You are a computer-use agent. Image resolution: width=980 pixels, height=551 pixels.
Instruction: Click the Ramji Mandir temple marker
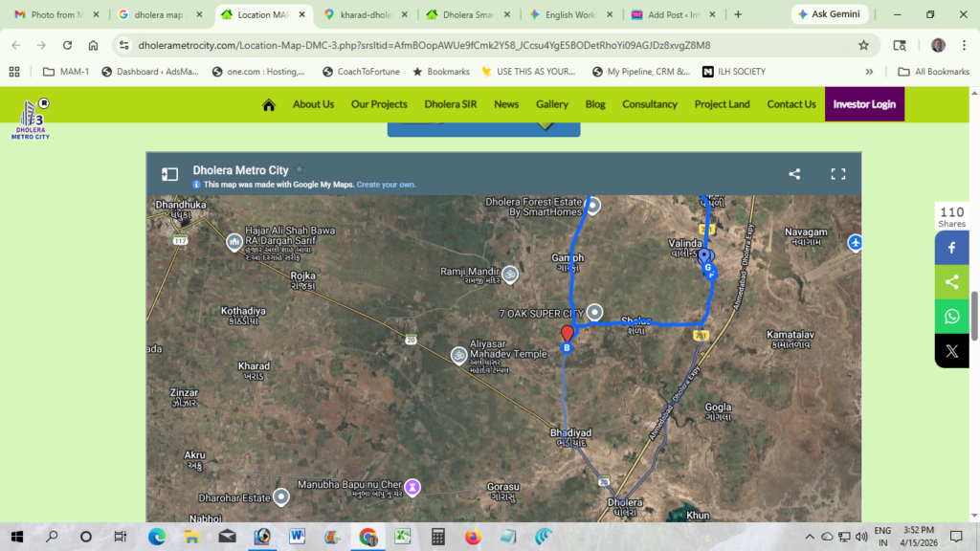pos(510,275)
